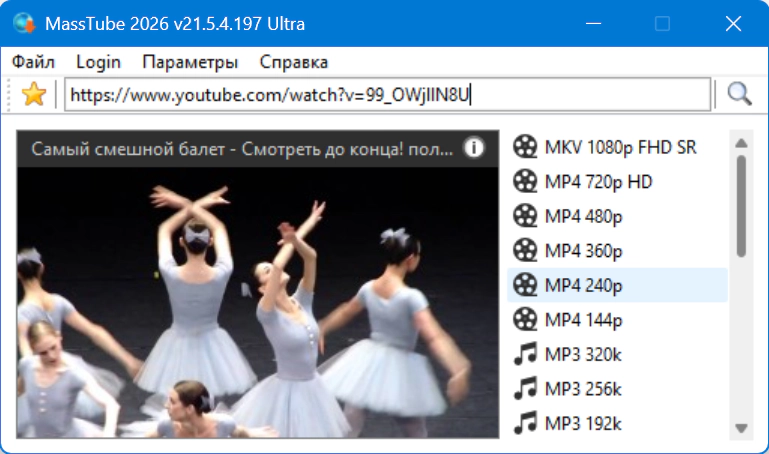Click the film reel icon beside MP4 720p HD
Image resolution: width=769 pixels, height=454 pixels.
tap(525, 181)
